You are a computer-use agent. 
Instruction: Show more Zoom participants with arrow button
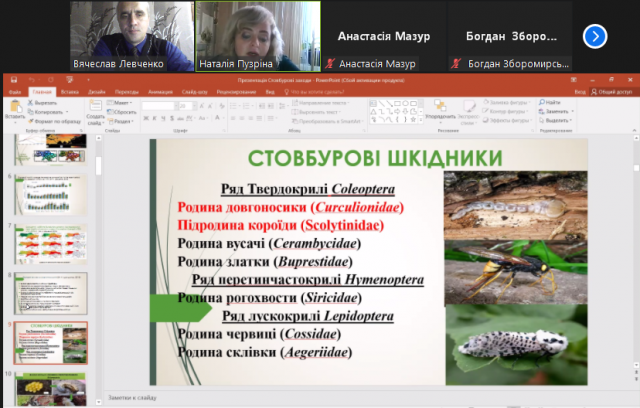(595, 36)
